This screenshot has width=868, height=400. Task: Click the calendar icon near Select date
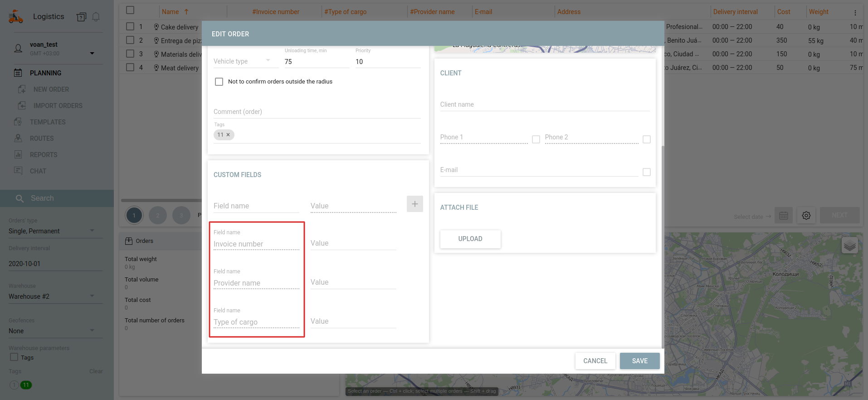tap(783, 216)
